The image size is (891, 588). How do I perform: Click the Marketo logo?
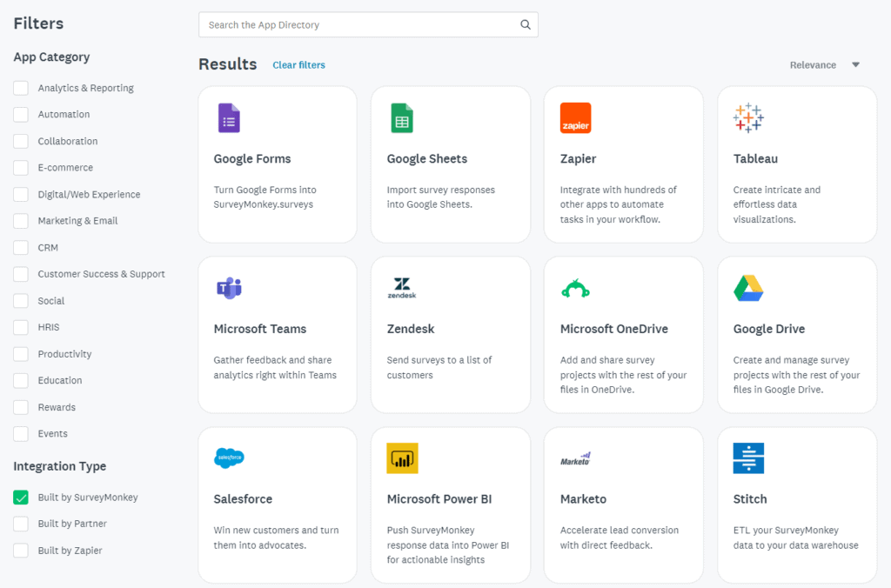(x=576, y=459)
